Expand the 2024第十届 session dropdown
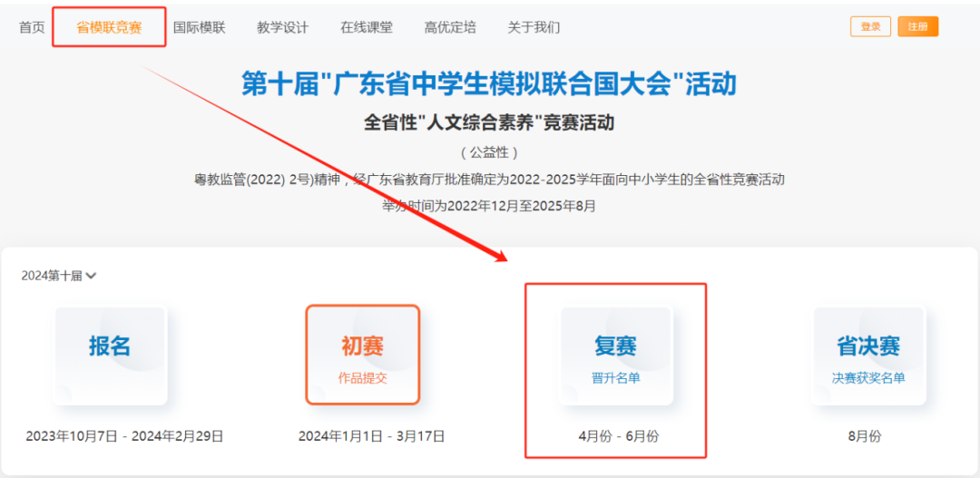This screenshot has height=478, width=980. click(x=59, y=276)
